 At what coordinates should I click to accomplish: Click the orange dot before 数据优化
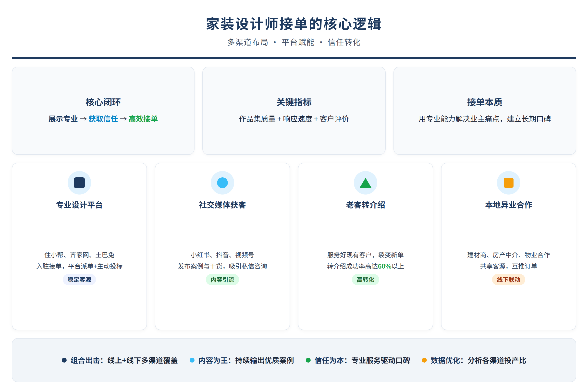424,360
